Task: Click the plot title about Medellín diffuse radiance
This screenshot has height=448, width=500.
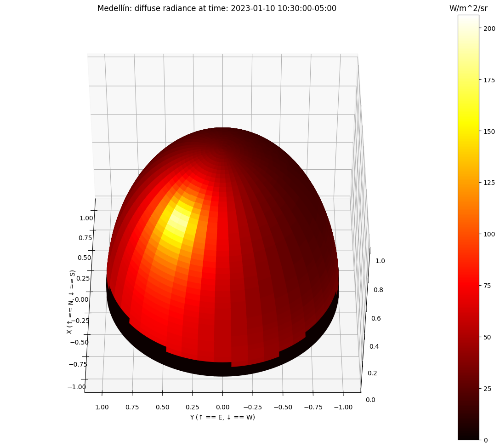Action: click(217, 8)
